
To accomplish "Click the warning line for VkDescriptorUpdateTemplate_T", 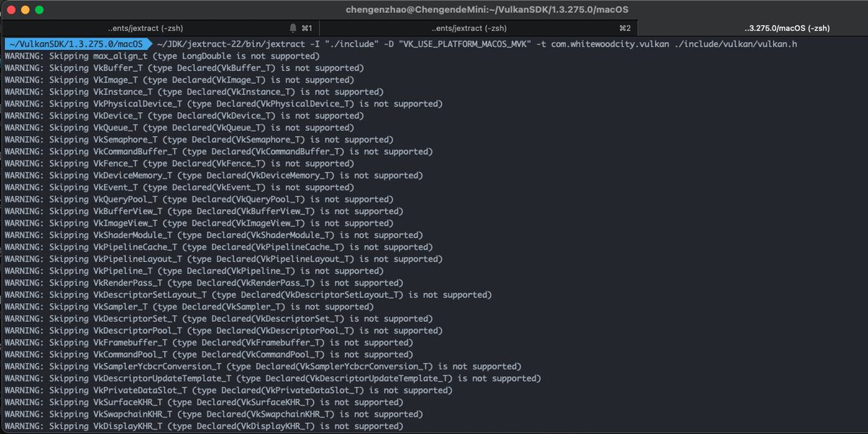I will pyautogui.click(x=272, y=378).
